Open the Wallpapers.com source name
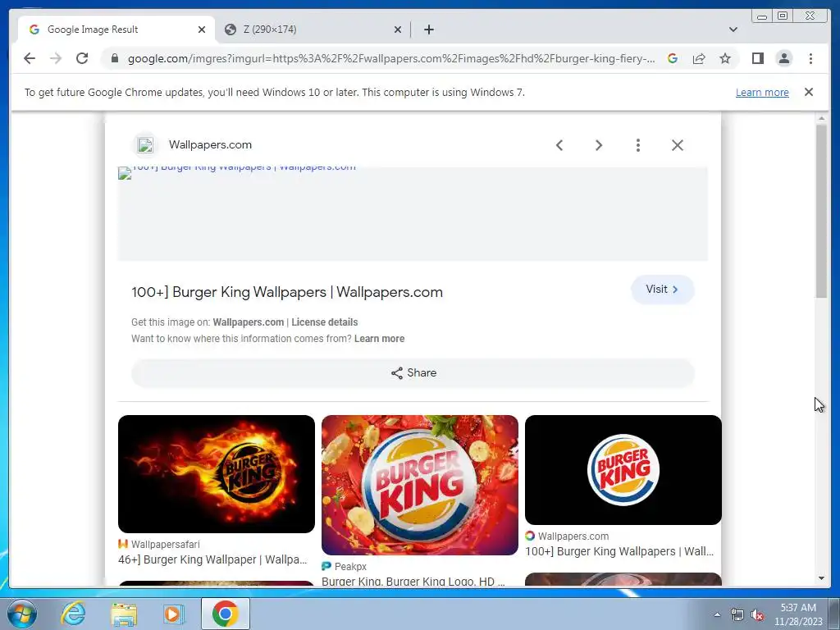Screen dimensions: 840x630 (210, 144)
